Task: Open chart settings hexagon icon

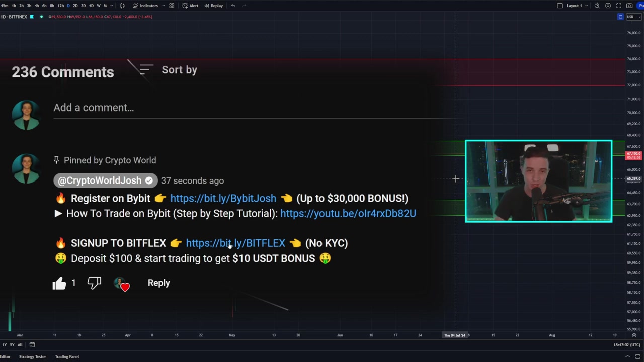Action: 608,6
